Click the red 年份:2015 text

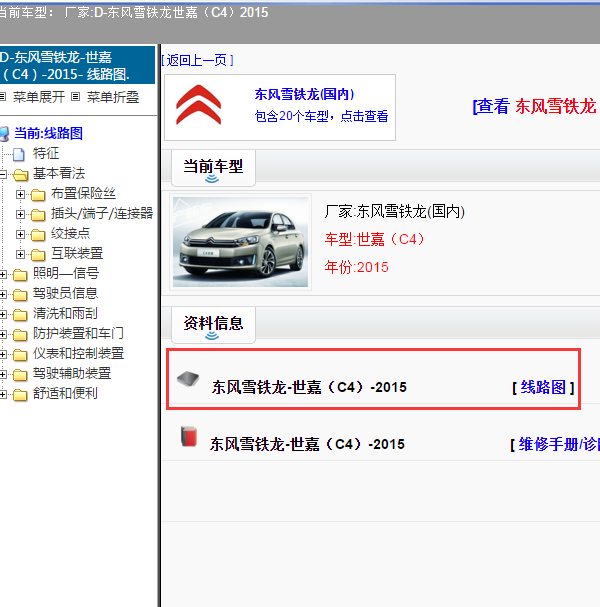[357, 267]
